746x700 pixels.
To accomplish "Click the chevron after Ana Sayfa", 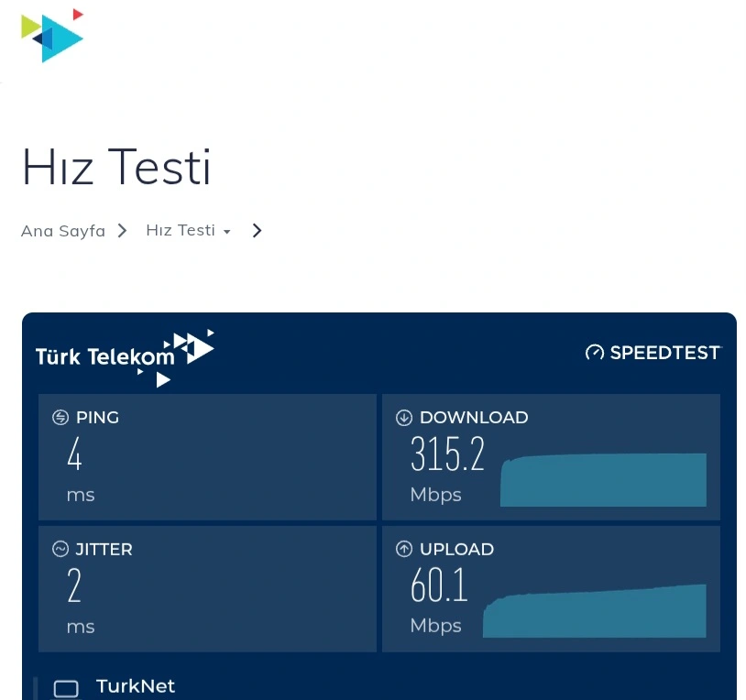I will pos(122,231).
